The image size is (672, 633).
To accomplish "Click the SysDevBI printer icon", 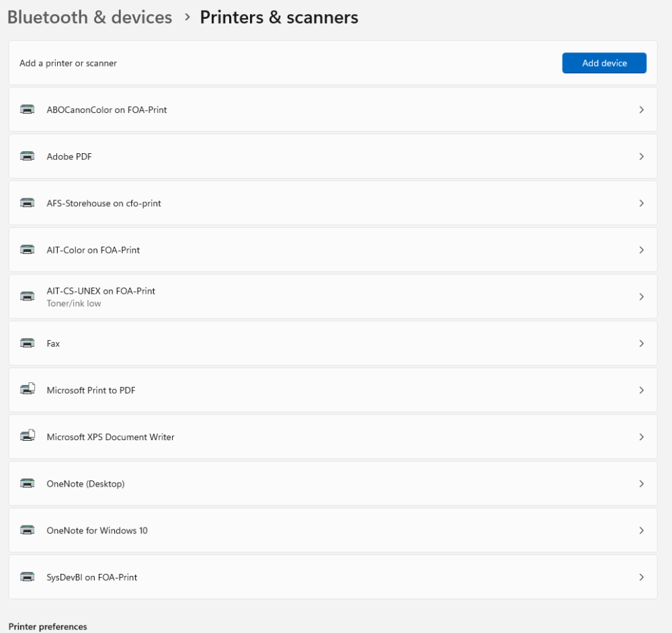I will pyautogui.click(x=28, y=577).
